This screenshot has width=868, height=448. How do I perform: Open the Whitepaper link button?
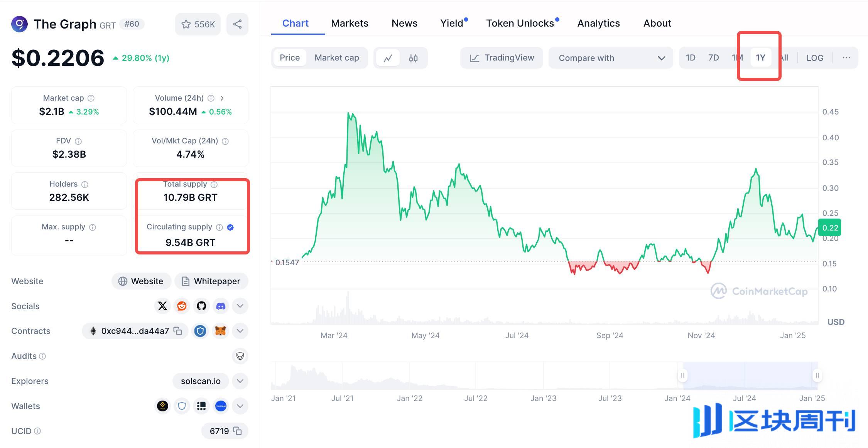pyautogui.click(x=211, y=281)
